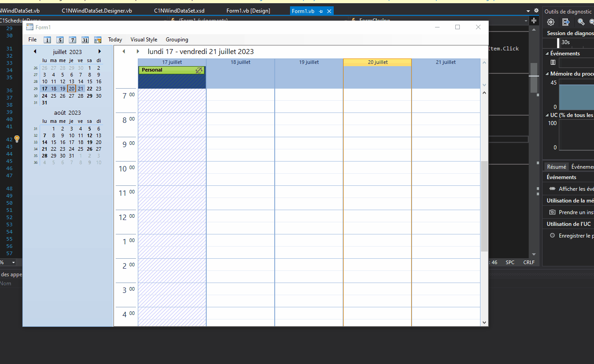This screenshot has height=364, width=594.
Task: Click the CRLF line ending indicator
Action: [529, 262]
